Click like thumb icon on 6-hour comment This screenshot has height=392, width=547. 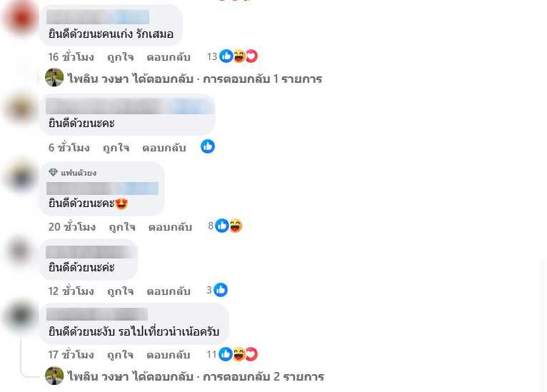pos(208,146)
